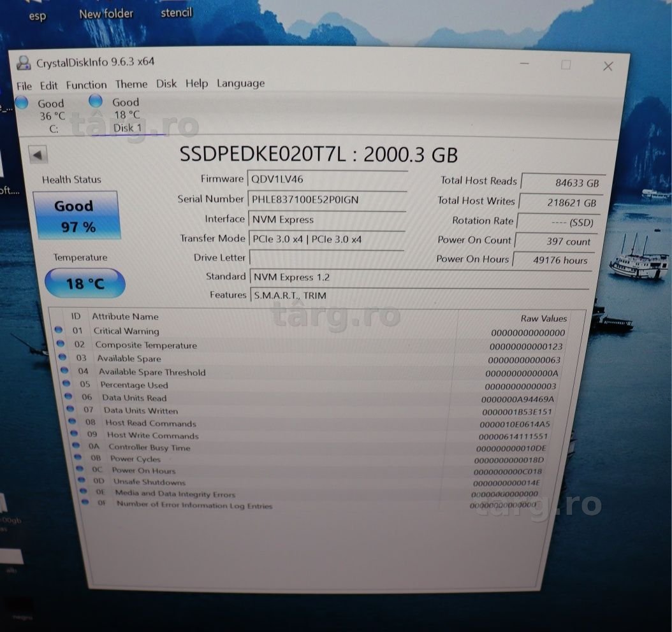672x632 pixels.
Task: Click the model title SSDPEDKE020T7L : 2000.3 GB
Action: (x=318, y=154)
